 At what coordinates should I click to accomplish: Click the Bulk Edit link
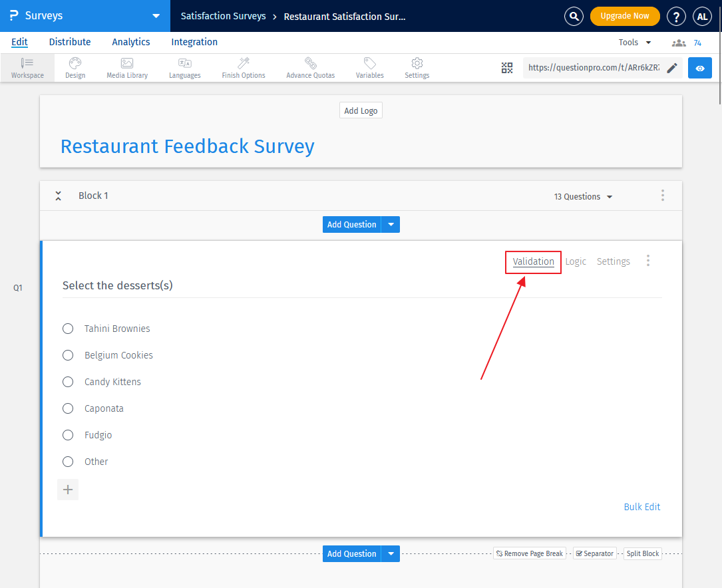pyautogui.click(x=641, y=506)
